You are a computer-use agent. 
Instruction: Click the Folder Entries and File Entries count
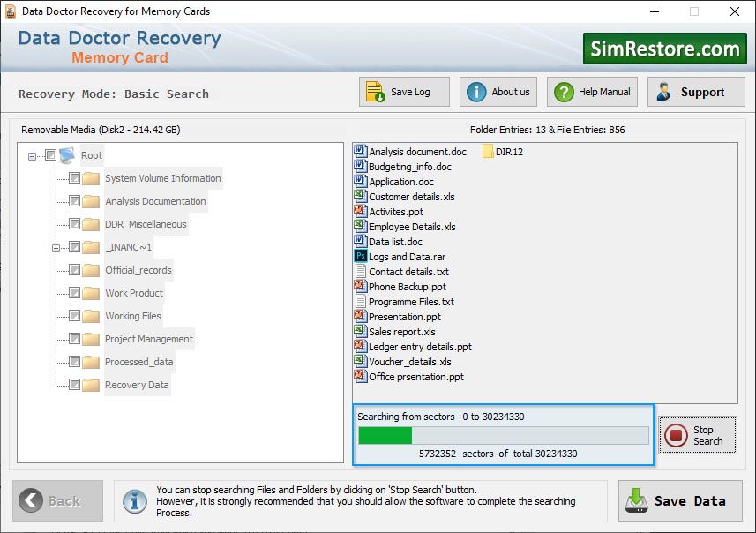(547, 130)
